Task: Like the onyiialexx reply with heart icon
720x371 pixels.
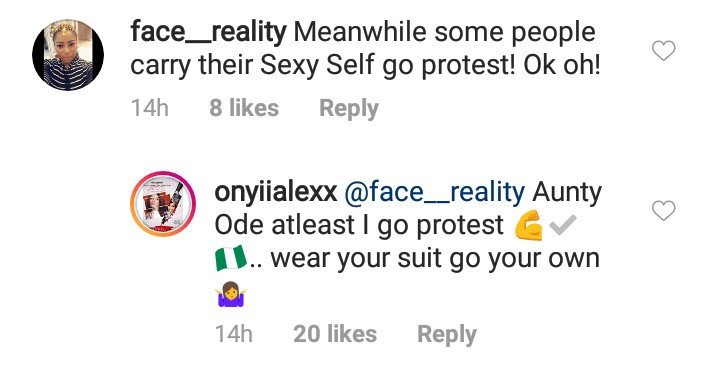Action: pos(664,210)
